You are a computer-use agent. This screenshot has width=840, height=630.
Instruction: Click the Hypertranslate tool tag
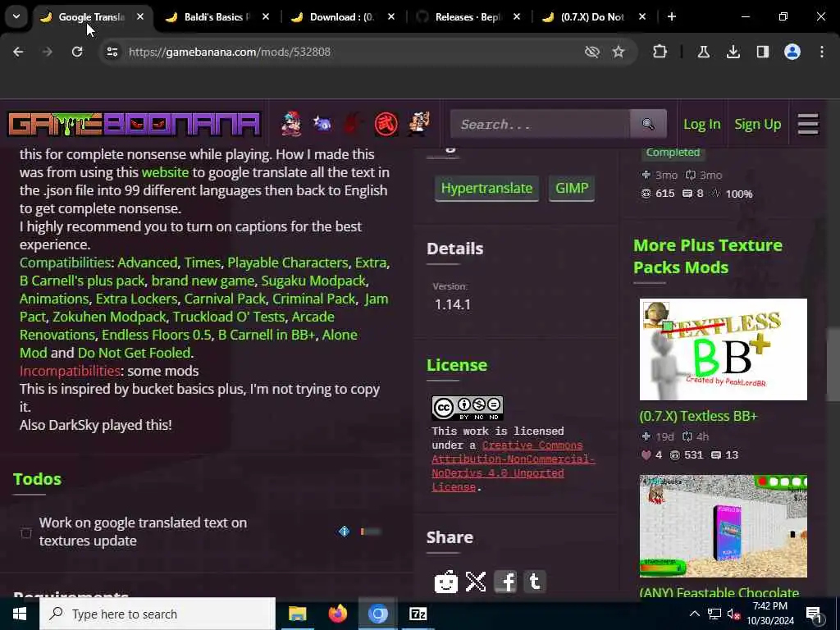pyautogui.click(x=486, y=189)
